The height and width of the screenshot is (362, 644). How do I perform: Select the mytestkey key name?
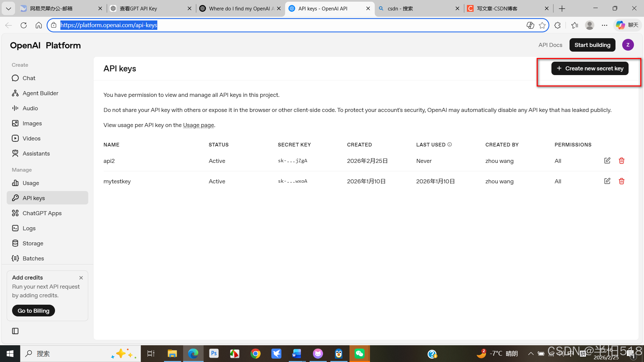(x=117, y=181)
